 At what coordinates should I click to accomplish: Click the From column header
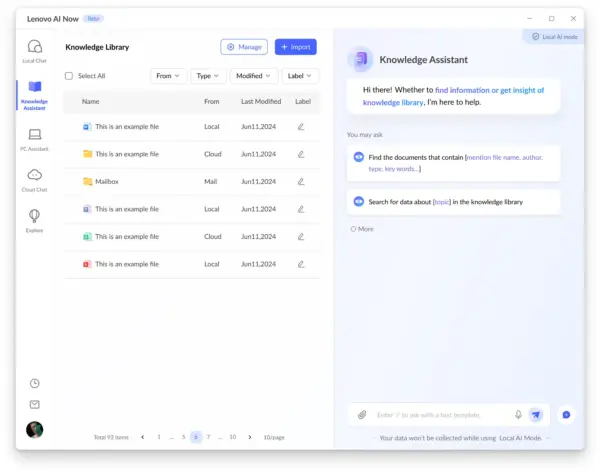tap(212, 101)
